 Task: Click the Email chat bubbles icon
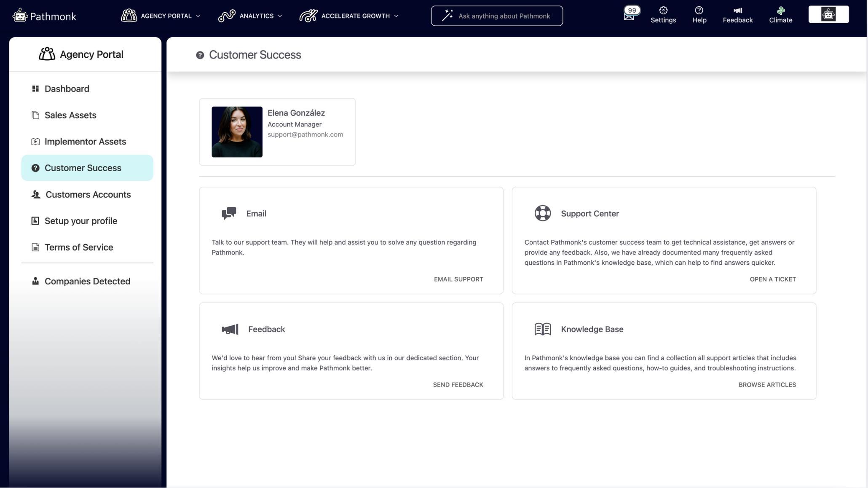pyautogui.click(x=229, y=213)
